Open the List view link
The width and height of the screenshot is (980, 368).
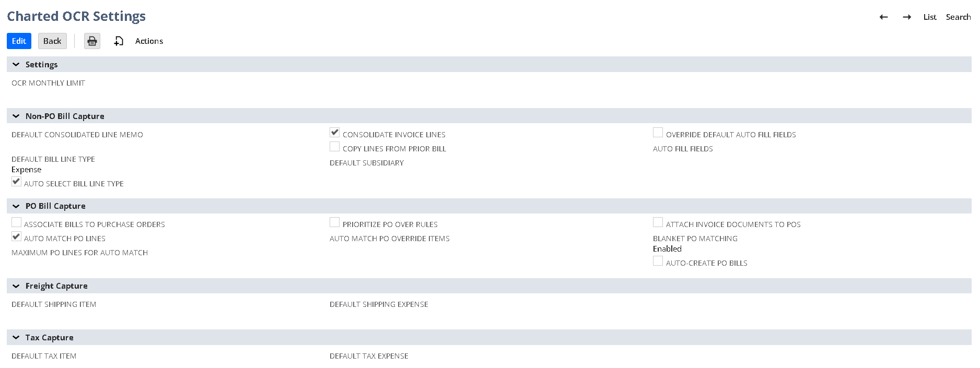point(929,17)
